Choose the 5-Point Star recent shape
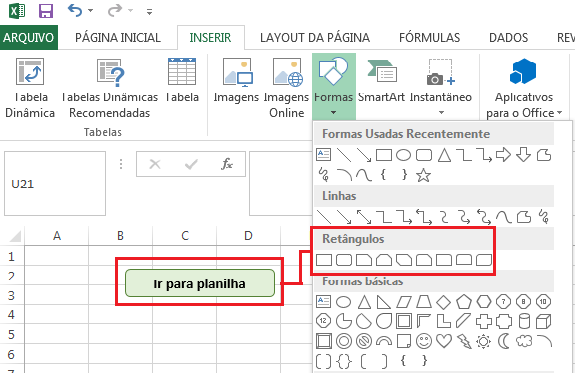 (x=424, y=175)
